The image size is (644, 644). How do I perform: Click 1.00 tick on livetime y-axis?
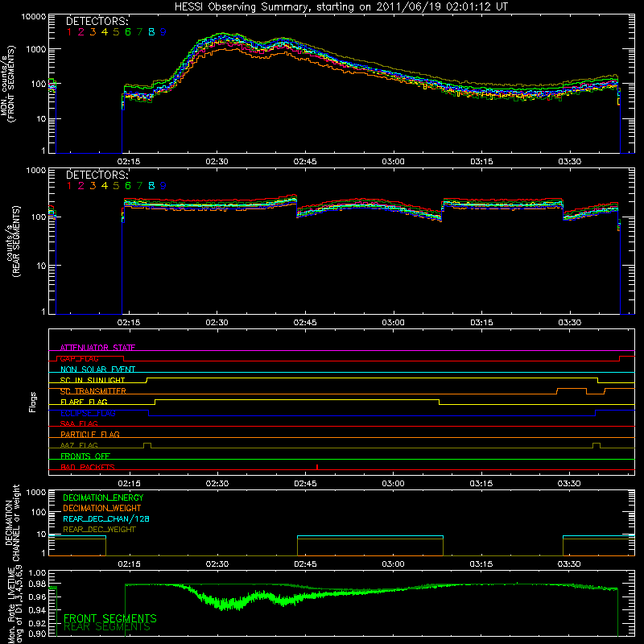point(37,573)
